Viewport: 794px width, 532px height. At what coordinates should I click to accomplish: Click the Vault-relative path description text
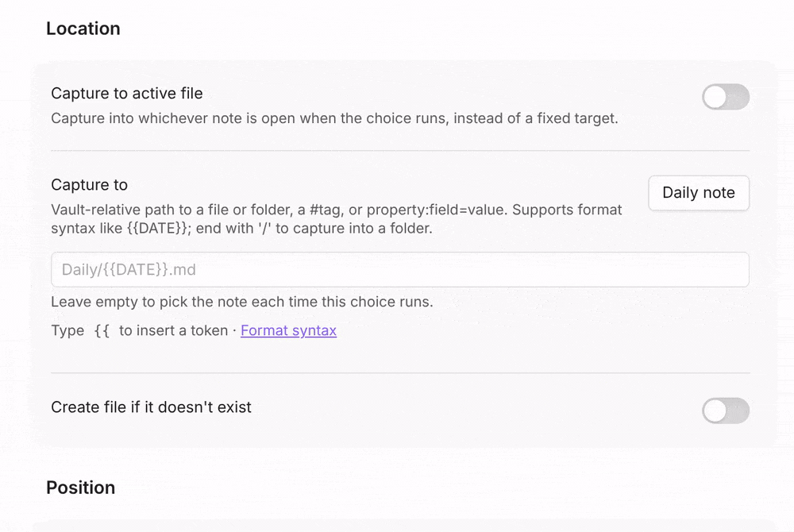click(336, 219)
